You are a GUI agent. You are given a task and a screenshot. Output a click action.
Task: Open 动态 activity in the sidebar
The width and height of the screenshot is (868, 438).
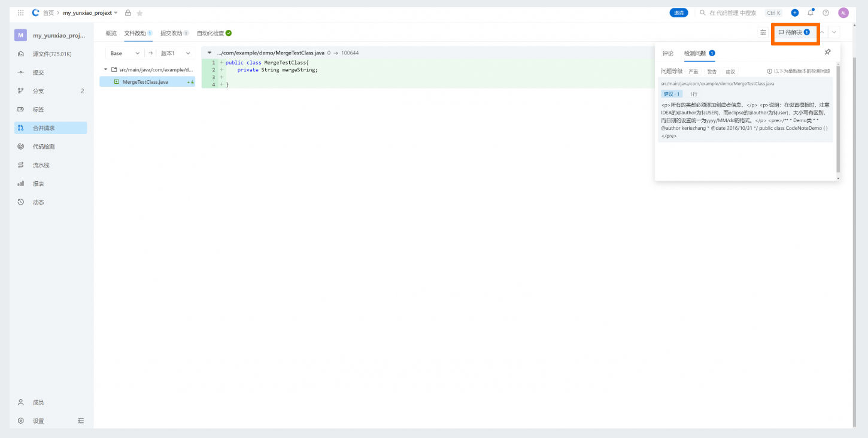[x=51, y=202]
